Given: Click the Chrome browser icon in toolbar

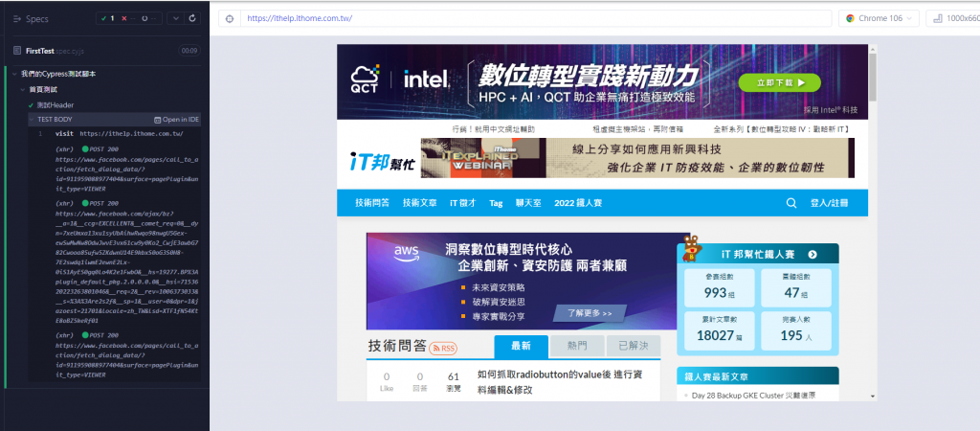Looking at the screenshot, I should [x=850, y=19].
